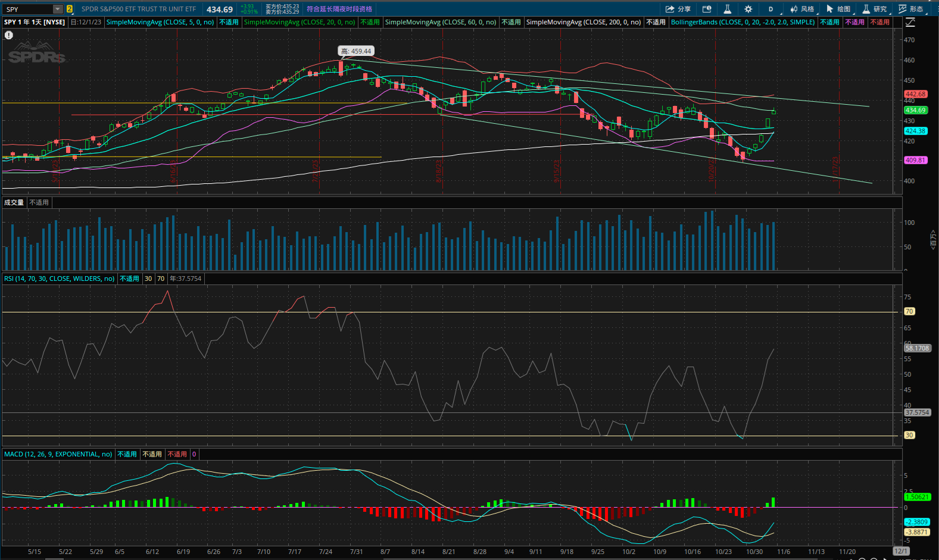Expand the SPY symbol dropdown arrow
The width and height of the screenshot is (939, 560).
pos(58,9)
